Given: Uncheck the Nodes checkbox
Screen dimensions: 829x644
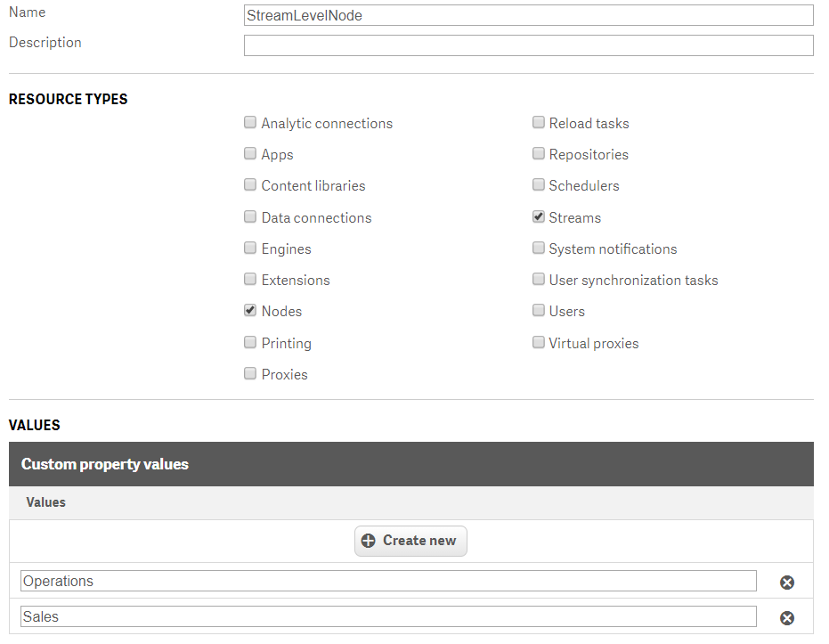Looking at the screenshot, I should pyautogui.click(x=250, y=311).
